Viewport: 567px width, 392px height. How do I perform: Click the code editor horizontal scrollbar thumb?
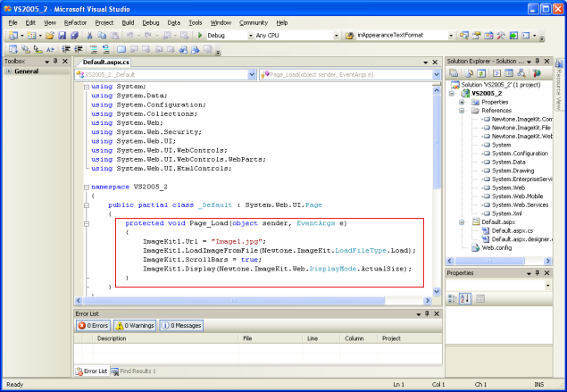(x=234, y=301)
